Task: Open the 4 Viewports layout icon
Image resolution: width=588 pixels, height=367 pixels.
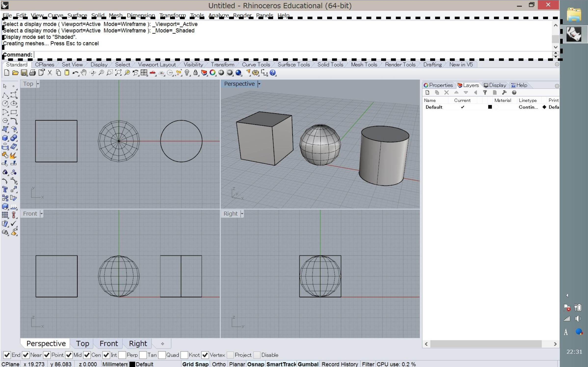Action: point(144,73)
